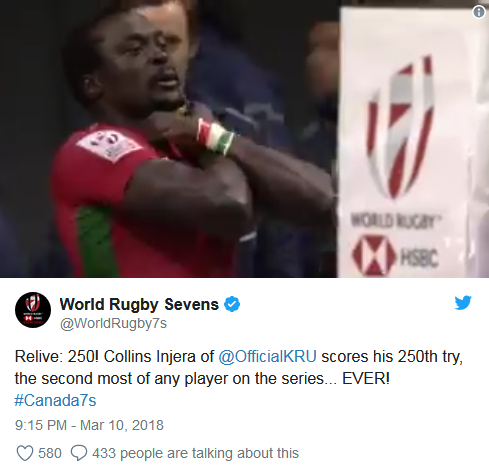Click the 580 likes count

(x=50, y=453)
